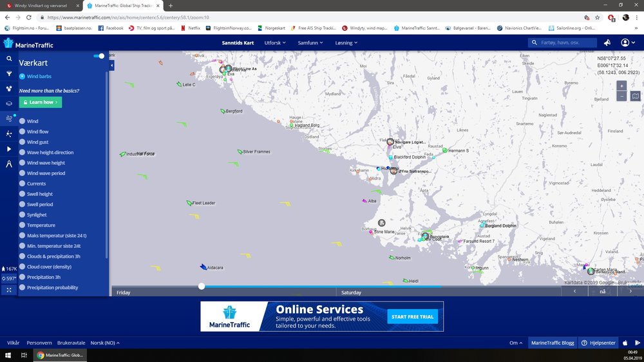Click the Learn how button
The width and height of the screenshot is (644, 362).
40,102
